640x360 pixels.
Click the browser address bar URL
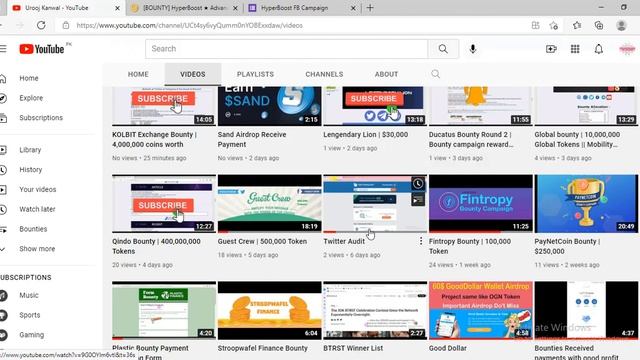[189, 25]
